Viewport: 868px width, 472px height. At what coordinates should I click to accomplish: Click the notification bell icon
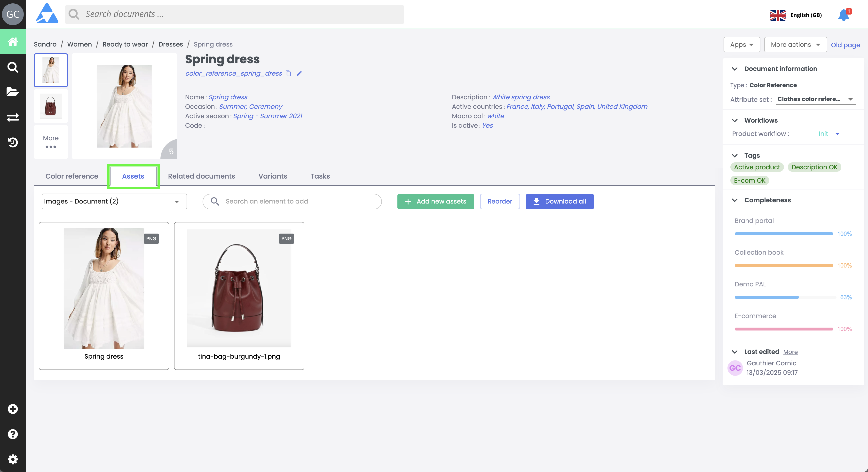pos(843,15)
